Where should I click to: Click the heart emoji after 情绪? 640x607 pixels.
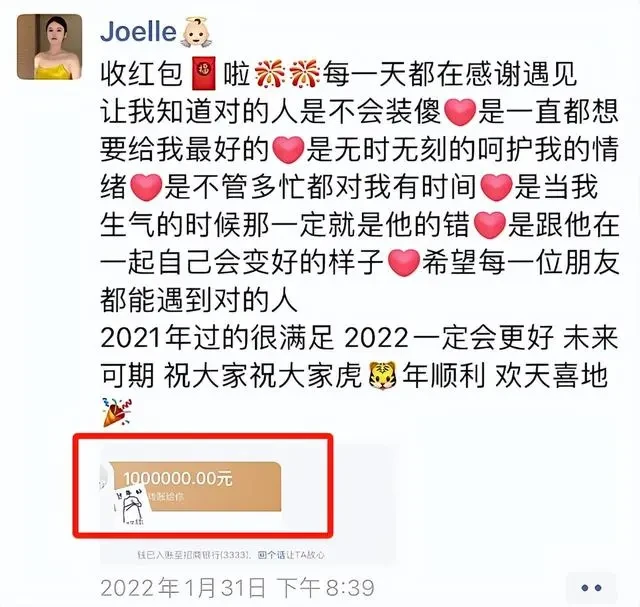[x=146, y=187]
